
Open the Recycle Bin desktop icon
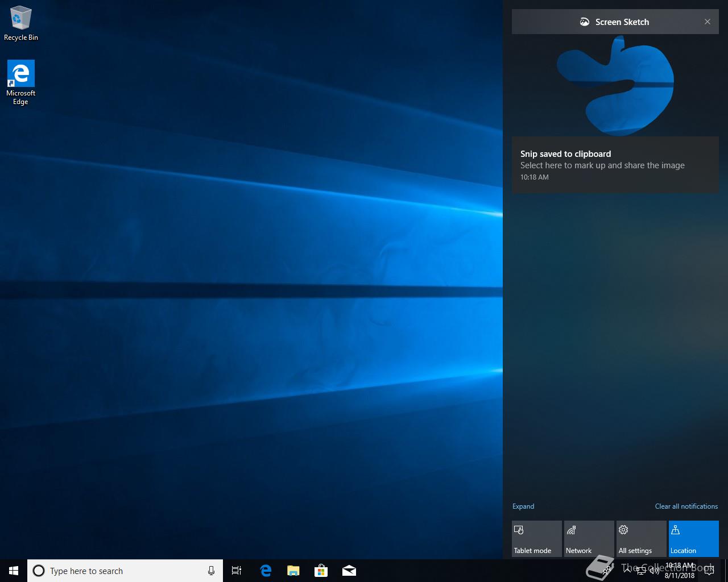21,23
